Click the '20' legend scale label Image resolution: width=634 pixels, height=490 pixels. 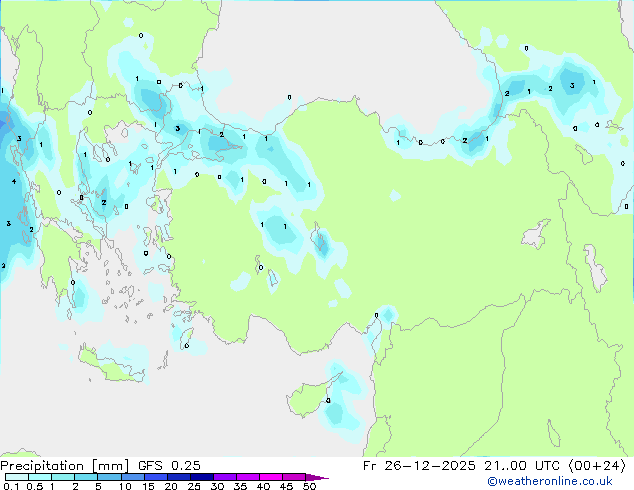click(x=171, y=486)
